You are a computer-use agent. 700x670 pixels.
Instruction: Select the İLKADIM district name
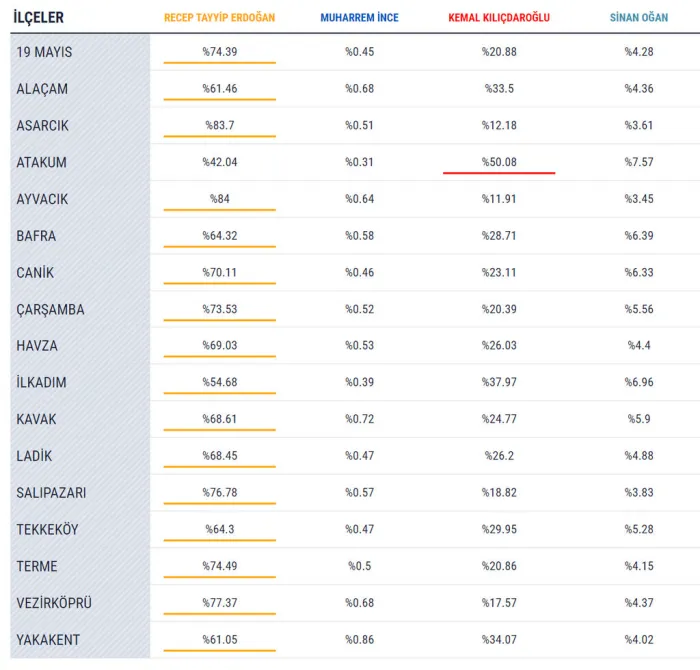tap(41, 382)
